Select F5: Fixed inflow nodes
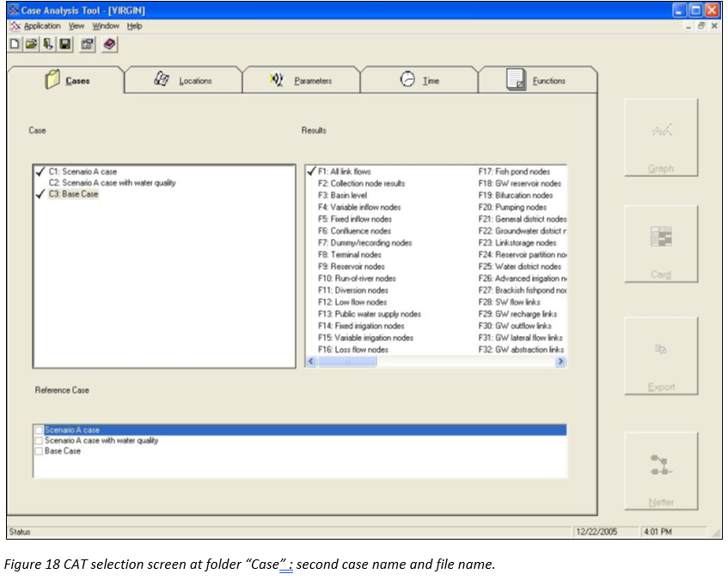Viewport: 728px width, 580px height. (355, 219)
